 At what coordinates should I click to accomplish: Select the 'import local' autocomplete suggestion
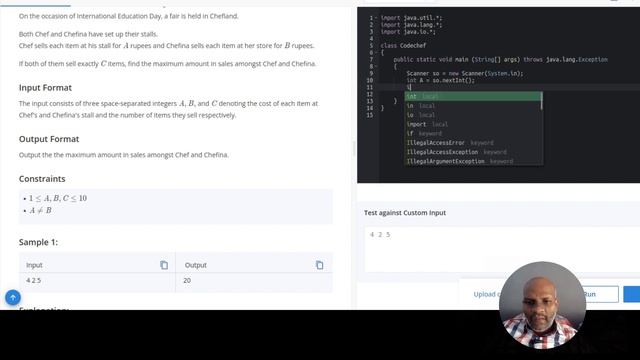coord(473,124)
